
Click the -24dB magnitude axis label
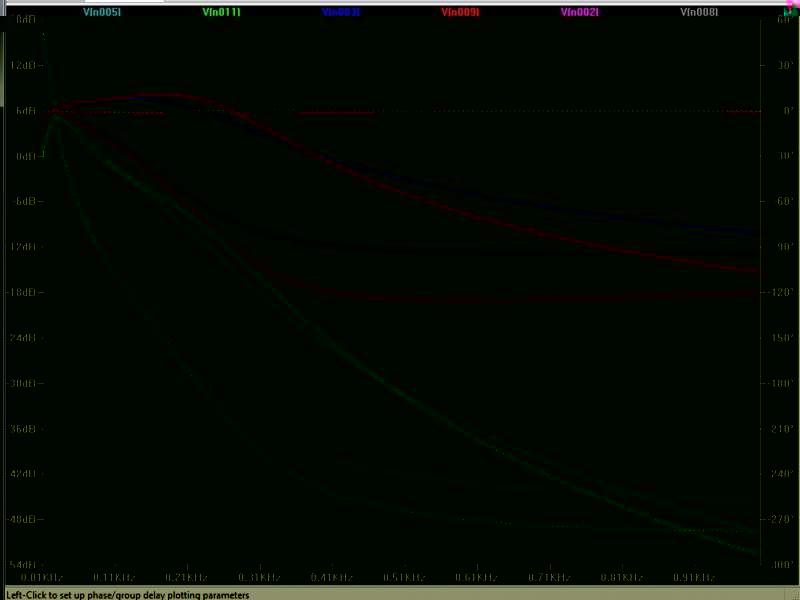(23, 338)
